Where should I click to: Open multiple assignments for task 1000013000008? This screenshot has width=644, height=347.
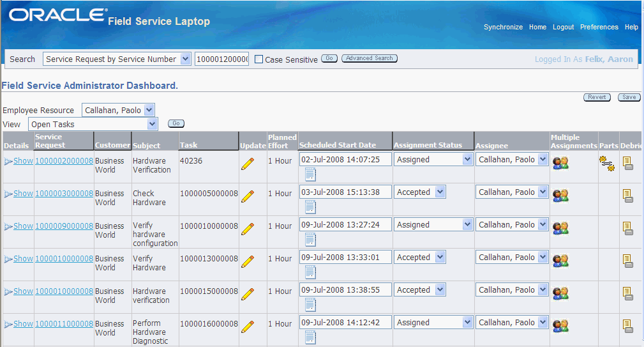coord(560,260)
